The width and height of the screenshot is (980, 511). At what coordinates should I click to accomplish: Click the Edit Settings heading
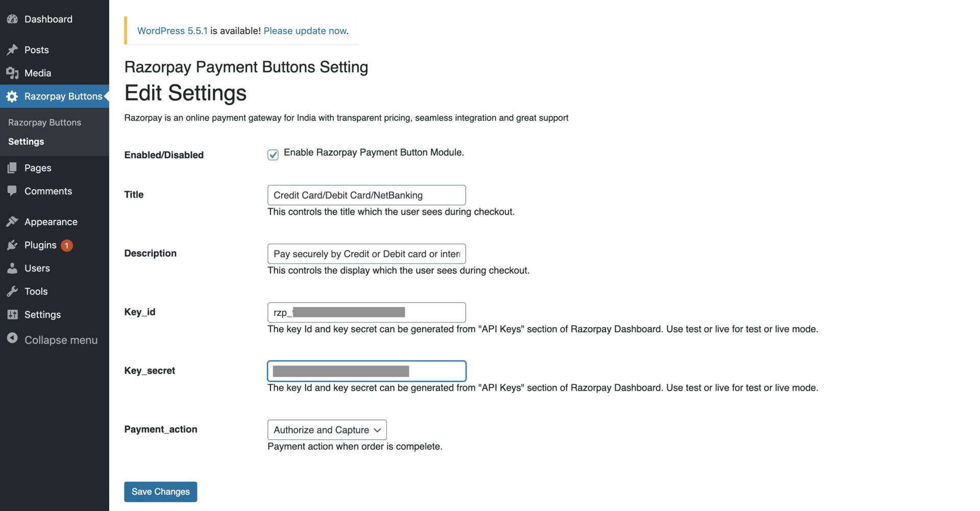point(185,93)
